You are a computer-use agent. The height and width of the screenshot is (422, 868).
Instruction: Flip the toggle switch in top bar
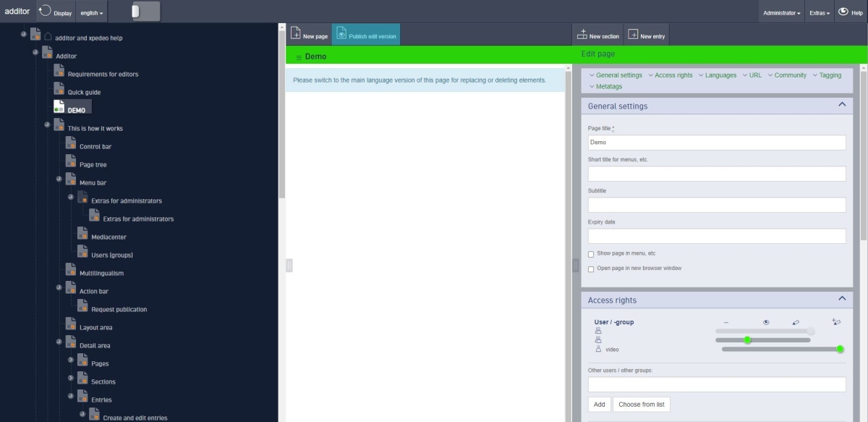click(145, 12)
